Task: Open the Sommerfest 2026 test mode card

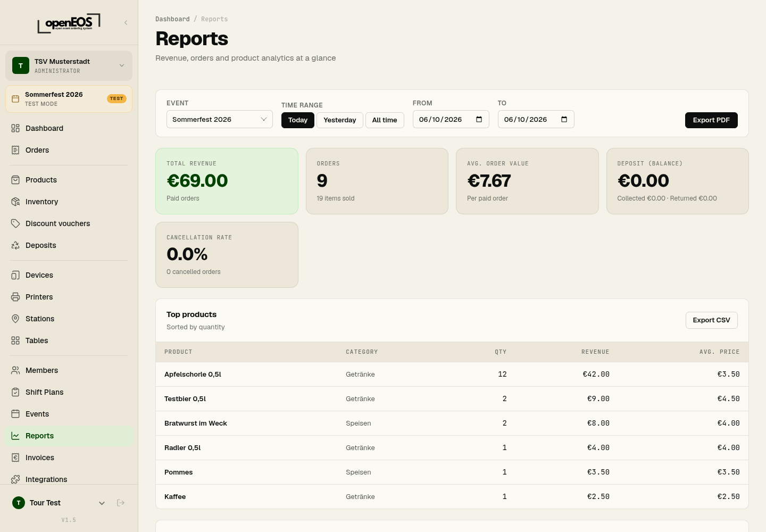Action: pos(69,99)
